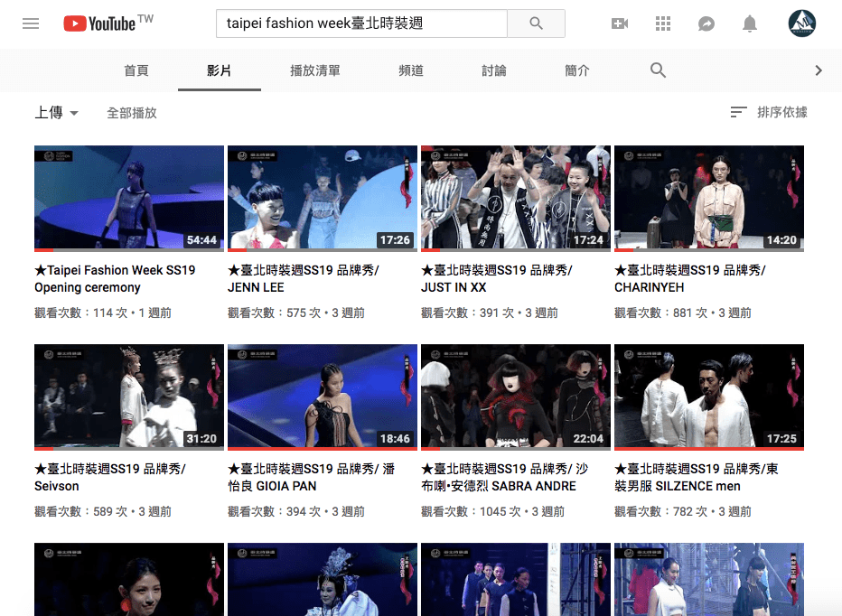The height and width of the screenshot is (616, 842).
Task: Open the notifications bell
Action: click(x=750, y=23)
